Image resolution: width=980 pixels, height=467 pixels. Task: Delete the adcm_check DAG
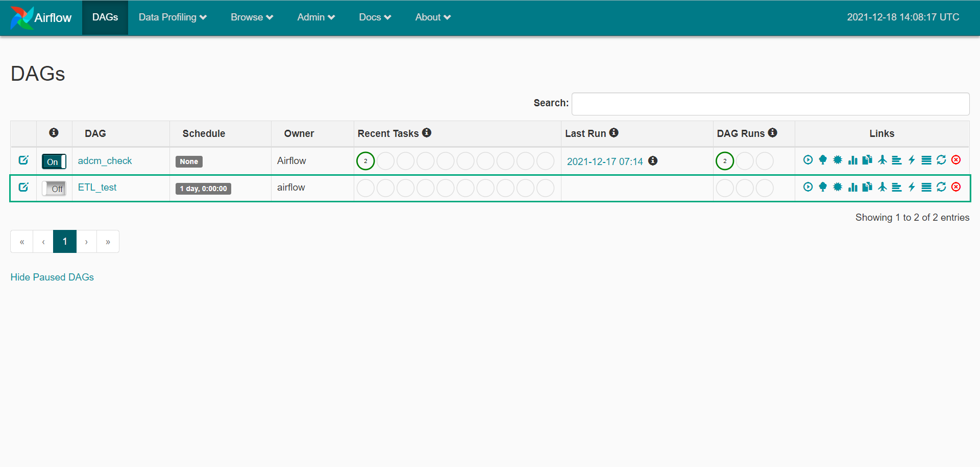tap(956, 160)
